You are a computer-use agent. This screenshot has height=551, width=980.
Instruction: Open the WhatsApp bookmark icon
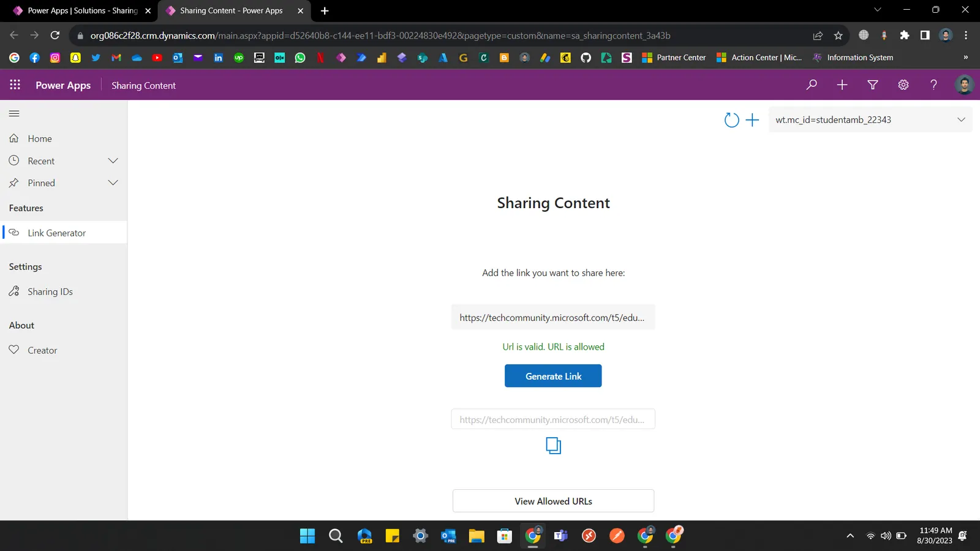300,58
